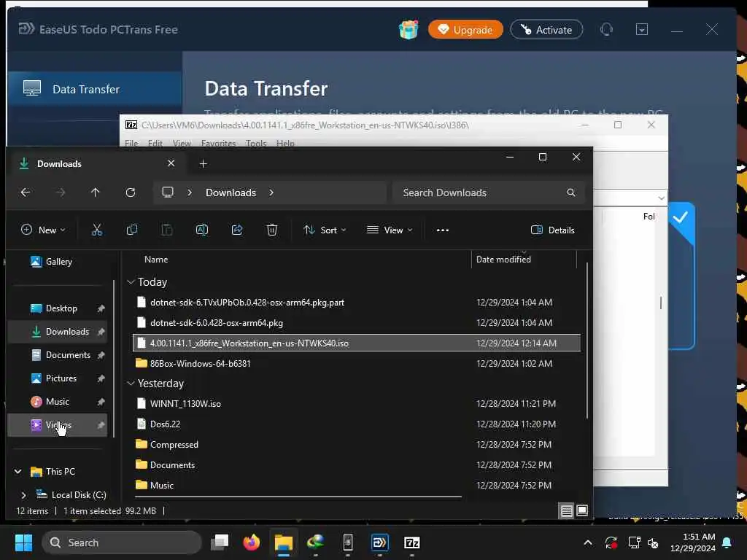Sort by Date modified column header
Screen dimensions: 747x560
tap(503, 260)
